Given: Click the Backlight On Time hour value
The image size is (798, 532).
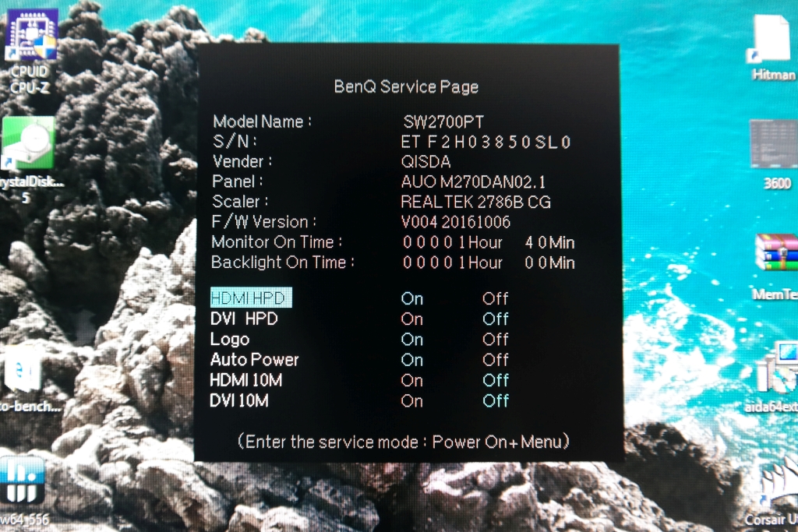Looking at the screenshot, I should click(453, 263).
